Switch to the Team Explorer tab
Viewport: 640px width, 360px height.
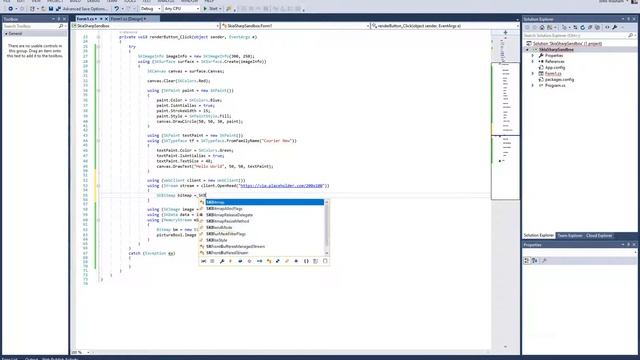coord(570,236)
